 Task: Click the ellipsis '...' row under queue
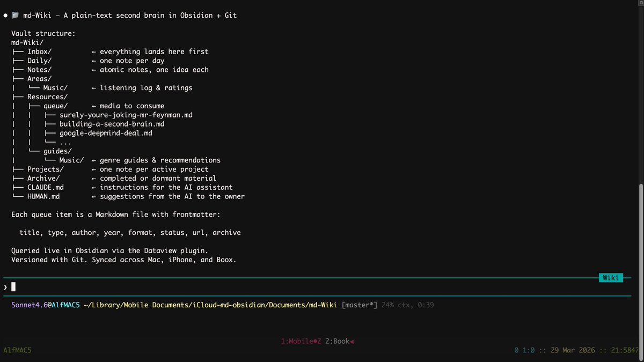coord(65,142)
